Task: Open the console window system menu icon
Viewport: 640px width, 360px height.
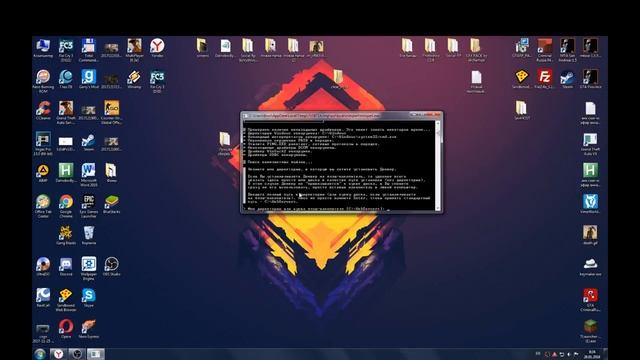Action: pos(246,116)
